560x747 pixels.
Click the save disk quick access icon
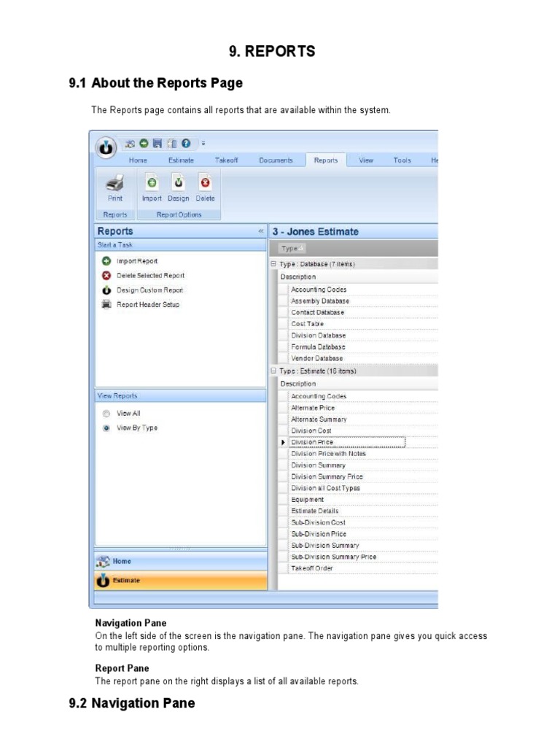click(157, 143)
